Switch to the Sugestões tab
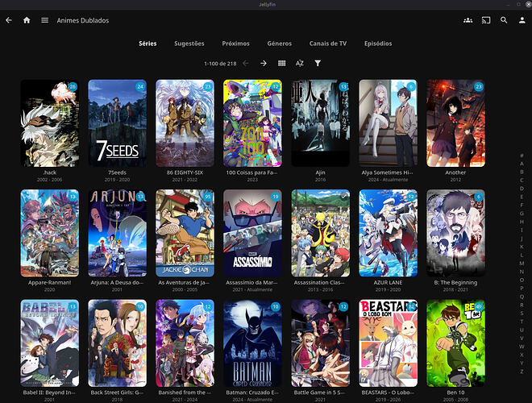The height and width of the screenshot is (403, 532). click(189, 44)
